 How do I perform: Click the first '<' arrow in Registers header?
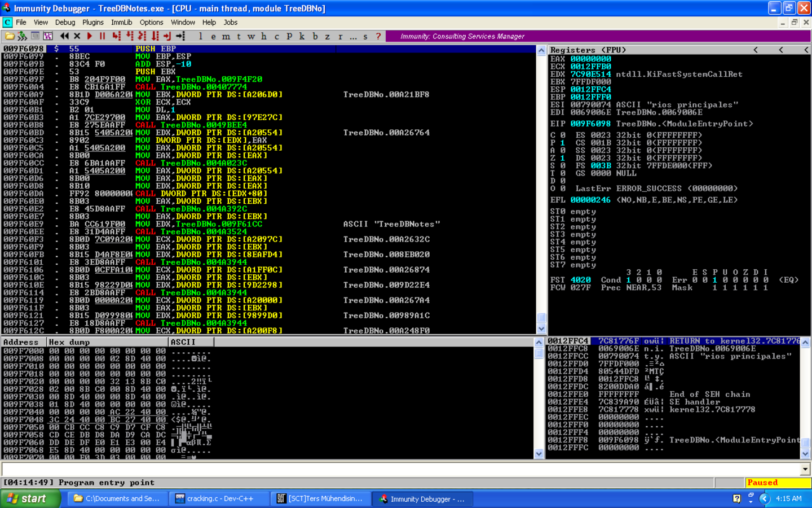[756, 50]
